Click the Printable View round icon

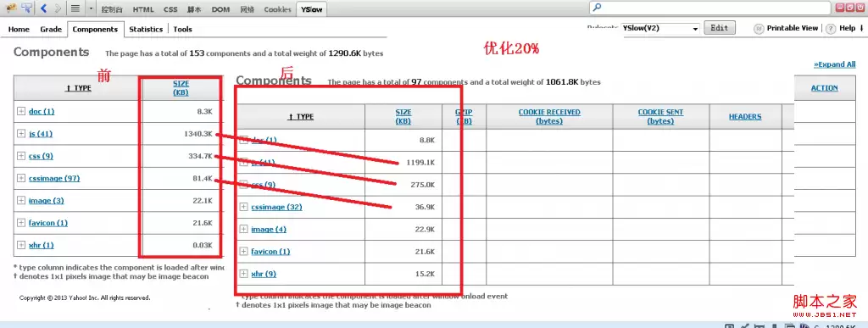click(759, 29)
